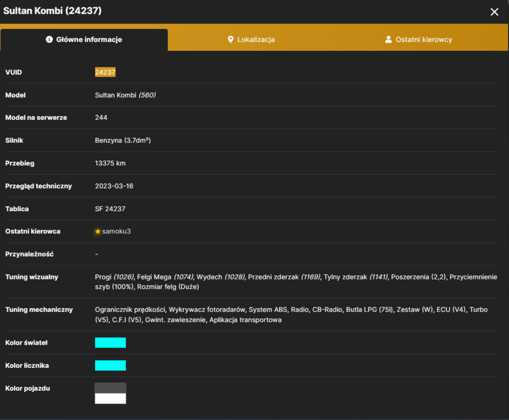Click the Kolor licznika label
The width and height of the screenshot is (509, 420).
[x=27, y=366]
